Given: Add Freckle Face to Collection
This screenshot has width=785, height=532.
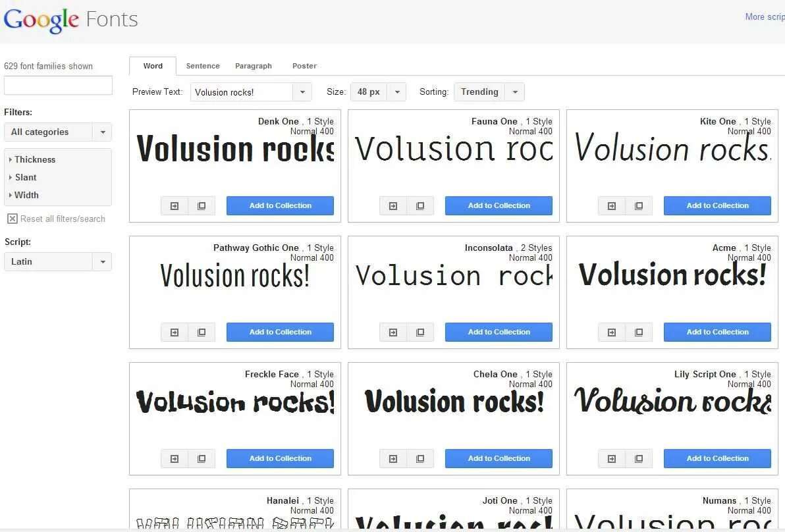Looking at the screenshot, I should pyautogui.click(x=281, y=458).
